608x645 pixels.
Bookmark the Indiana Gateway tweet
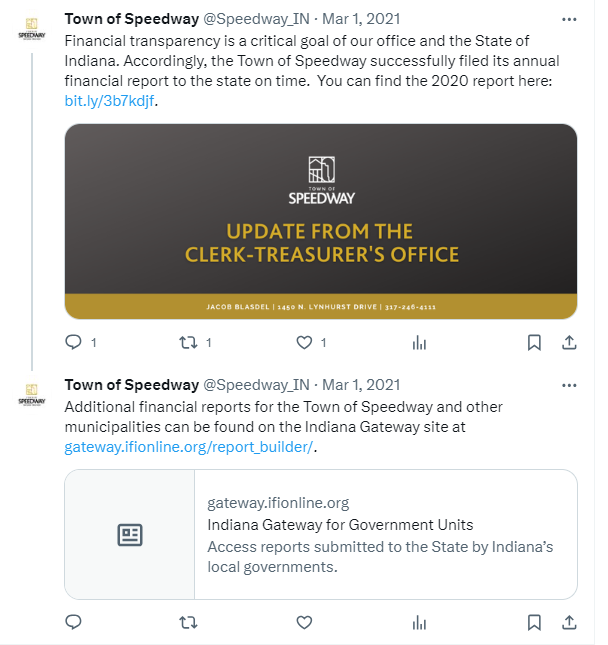click(534, 622)
